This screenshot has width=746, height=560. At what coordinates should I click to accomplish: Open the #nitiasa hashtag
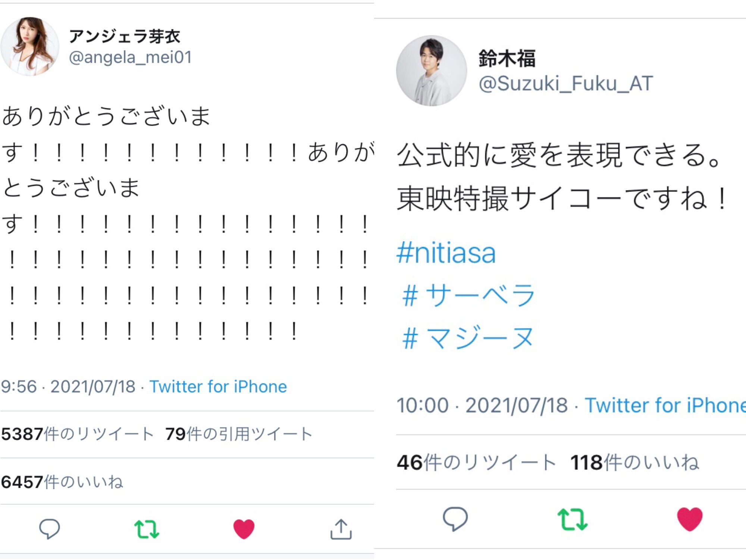(x=446, y=253)
